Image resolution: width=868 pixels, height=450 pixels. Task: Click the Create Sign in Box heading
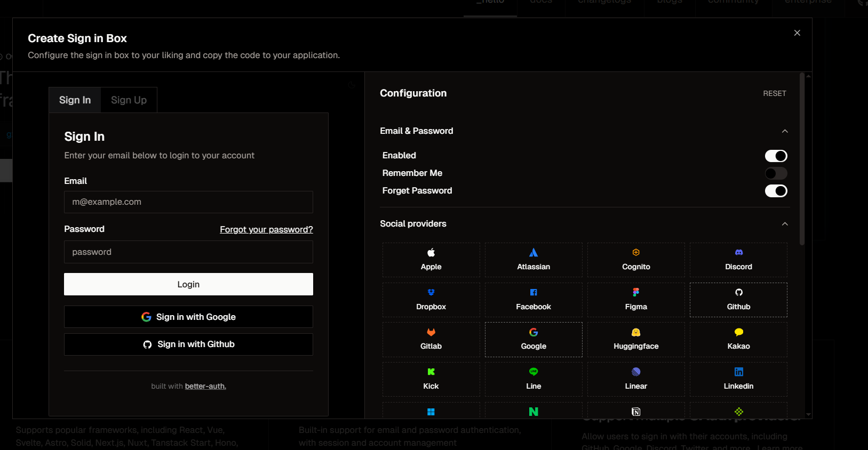(77, 38)
